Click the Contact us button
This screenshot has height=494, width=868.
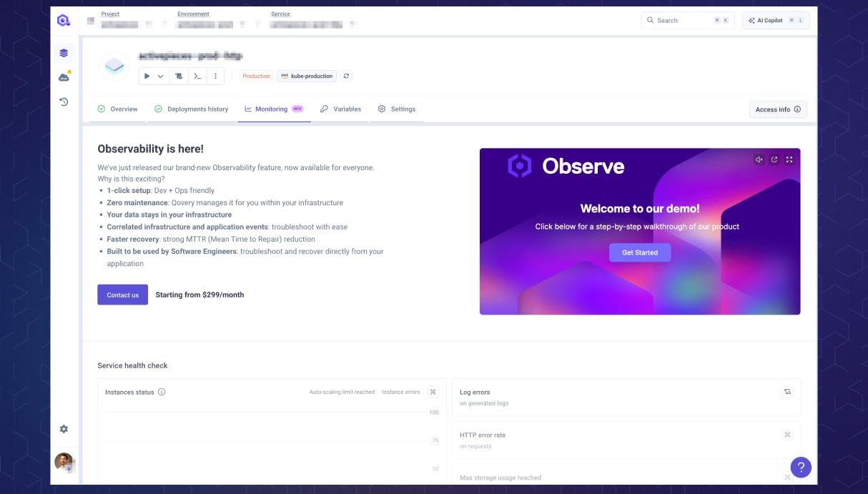(x=122, y=295)
